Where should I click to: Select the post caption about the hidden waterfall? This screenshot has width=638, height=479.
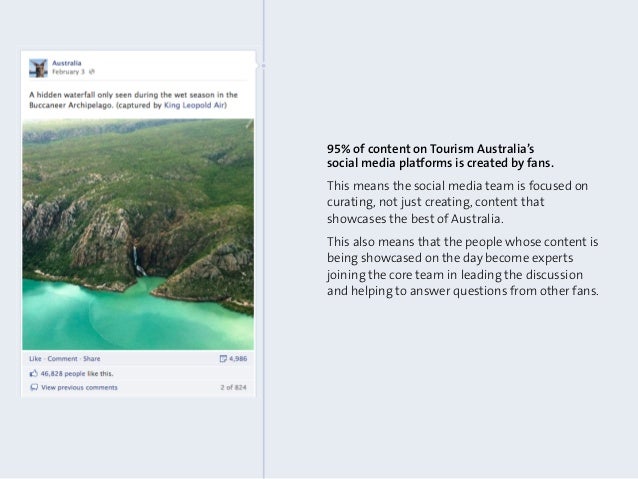(133, 100)
